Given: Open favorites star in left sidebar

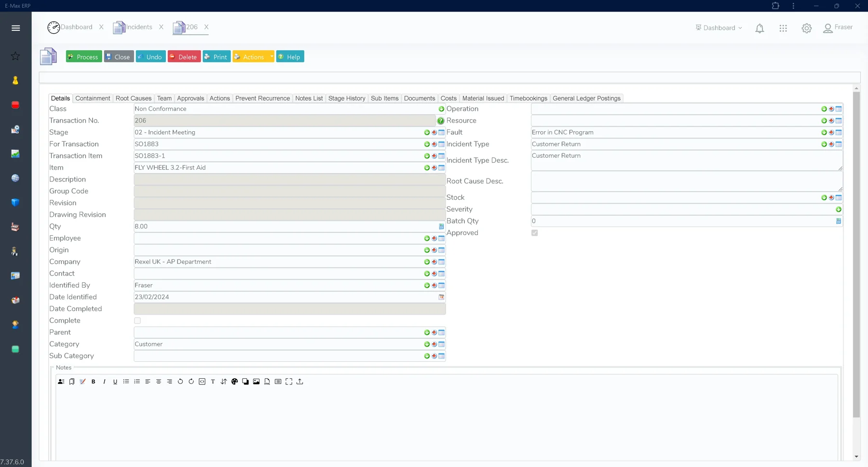Looking at the screenshot, I should tap(15, 56).
